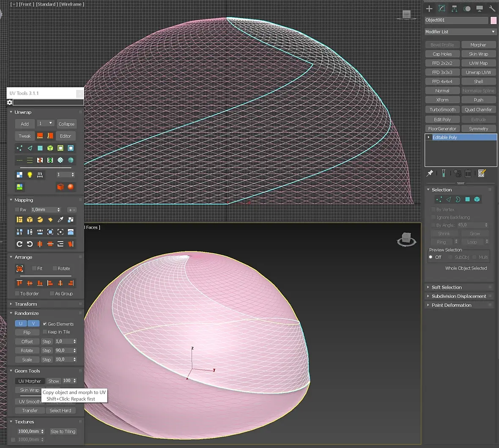Click the pink object color swatch

click(494, 20)
